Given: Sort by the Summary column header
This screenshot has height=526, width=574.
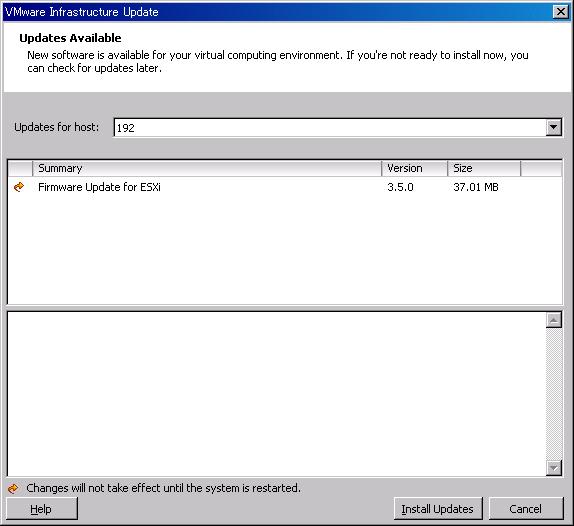Looking at the screenshot, I should point(207,168).
